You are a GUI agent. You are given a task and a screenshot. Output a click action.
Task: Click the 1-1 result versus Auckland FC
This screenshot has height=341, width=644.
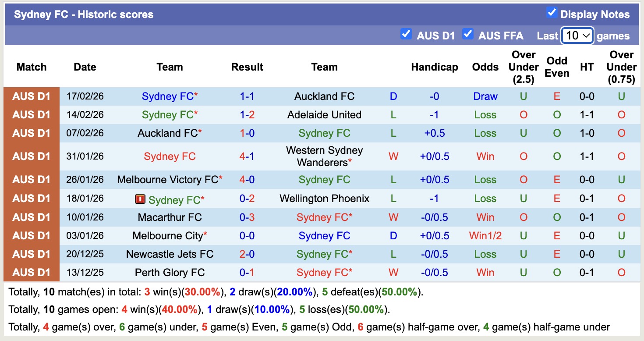(247, 96)
